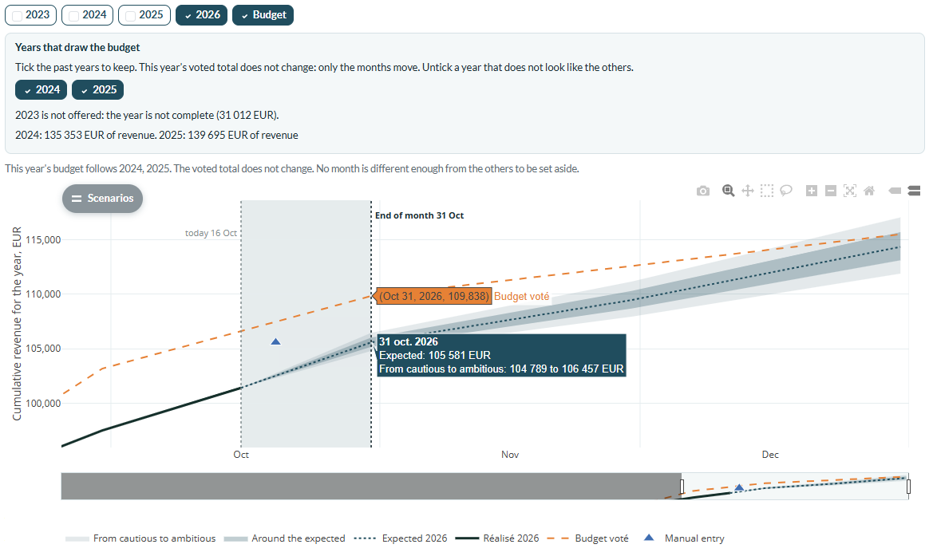933x560 pixels.
Task: Click the 'Tick the past years to keep' instruction
Action: pos(324,68)
